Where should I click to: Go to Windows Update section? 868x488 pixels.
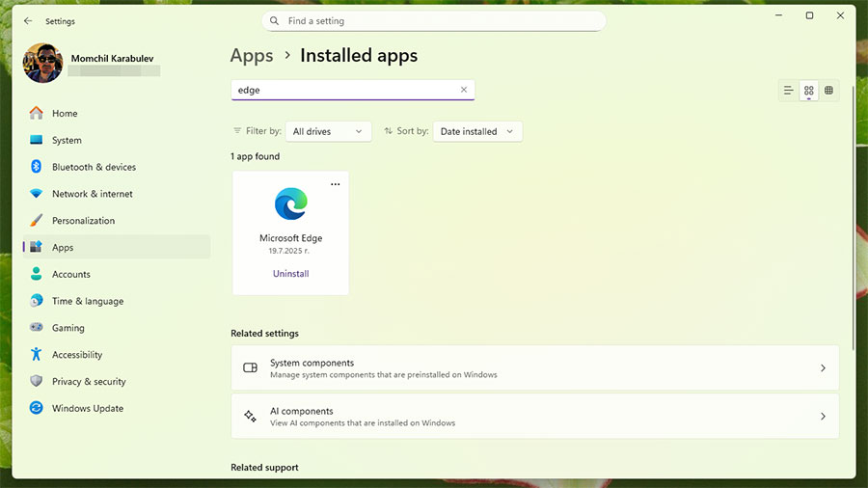(87, 408)
